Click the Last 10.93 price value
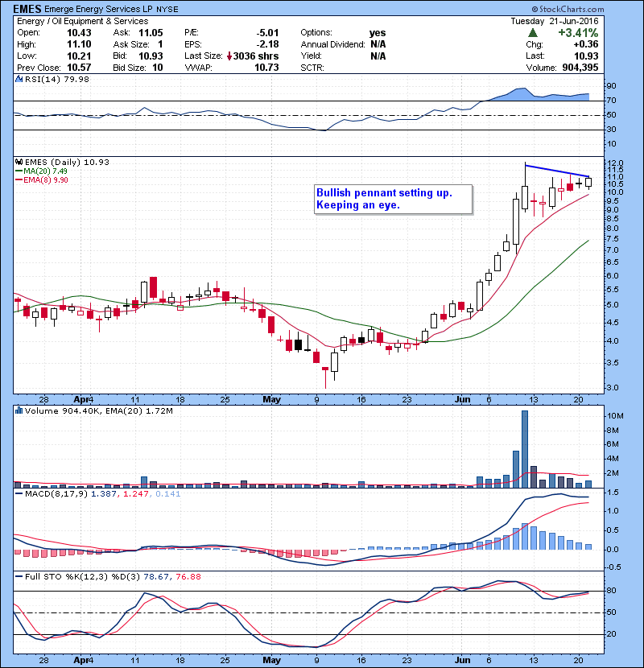The image size is (644, 668). coord(586,56)
